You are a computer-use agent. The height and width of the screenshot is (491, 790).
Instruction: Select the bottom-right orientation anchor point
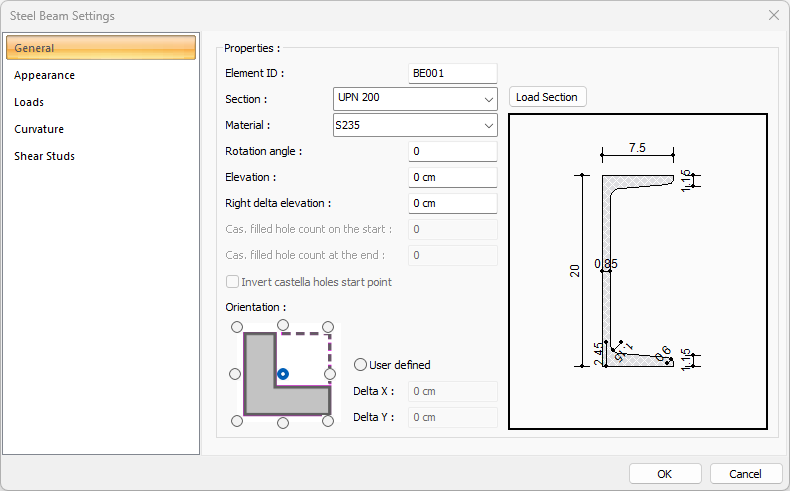pyautogui.click(x=330, y=421)
